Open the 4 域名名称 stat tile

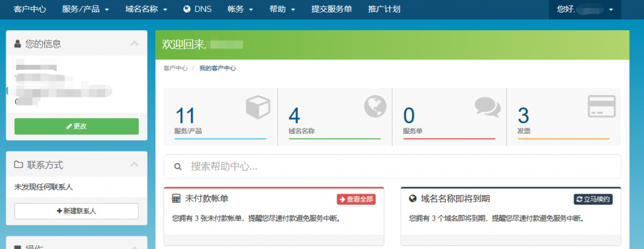click(x=335, y=117)
